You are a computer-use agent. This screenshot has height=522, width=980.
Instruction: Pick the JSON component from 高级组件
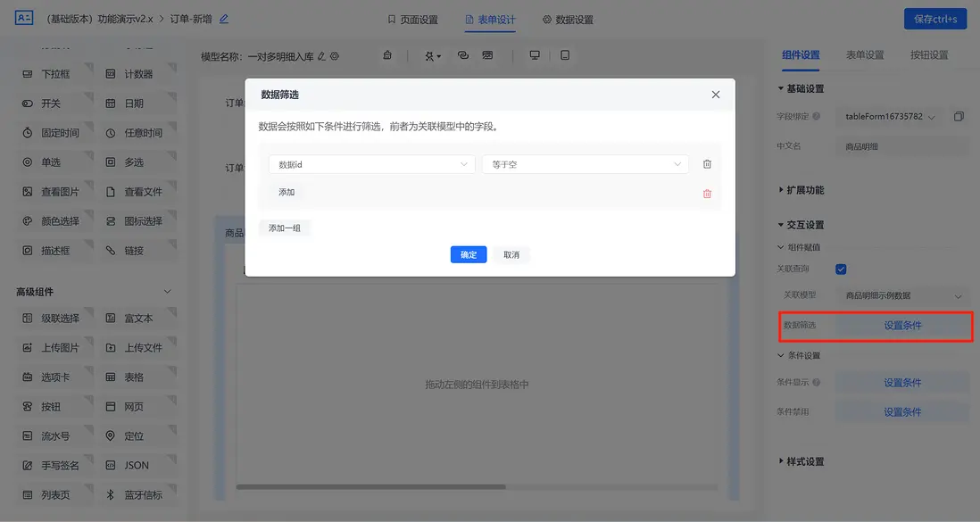[x=137, y=464]
